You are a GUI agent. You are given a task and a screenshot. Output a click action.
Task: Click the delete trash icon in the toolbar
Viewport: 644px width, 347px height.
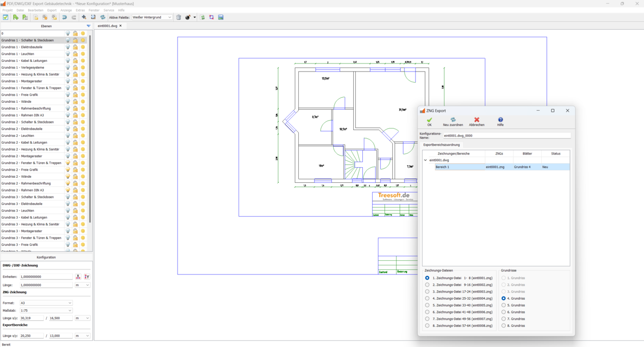(179, 17)
